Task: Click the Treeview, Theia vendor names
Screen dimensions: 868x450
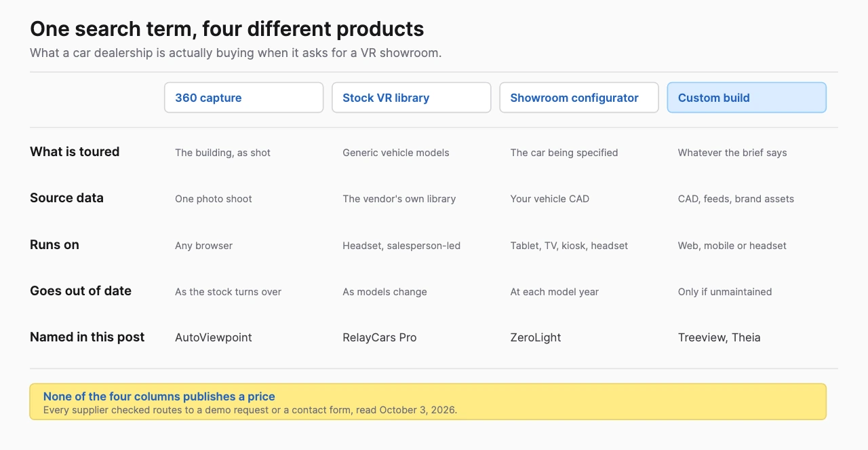Action: (x=719, y=337)
